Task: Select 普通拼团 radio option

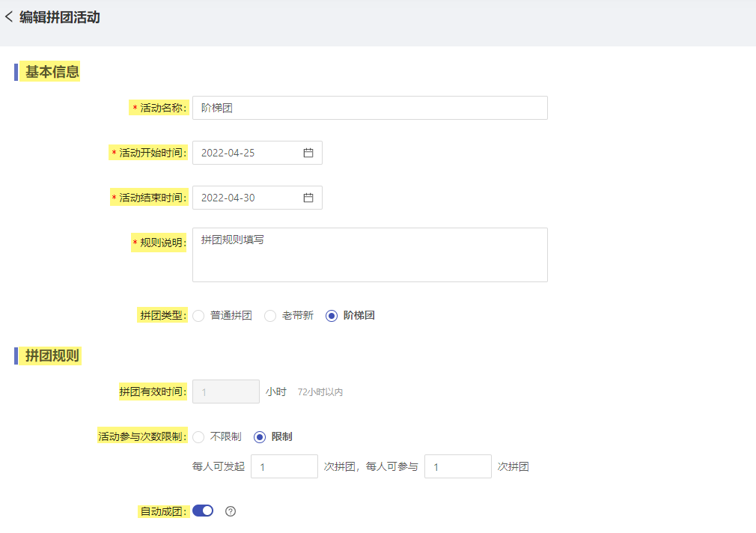Action: coord(198,316)
